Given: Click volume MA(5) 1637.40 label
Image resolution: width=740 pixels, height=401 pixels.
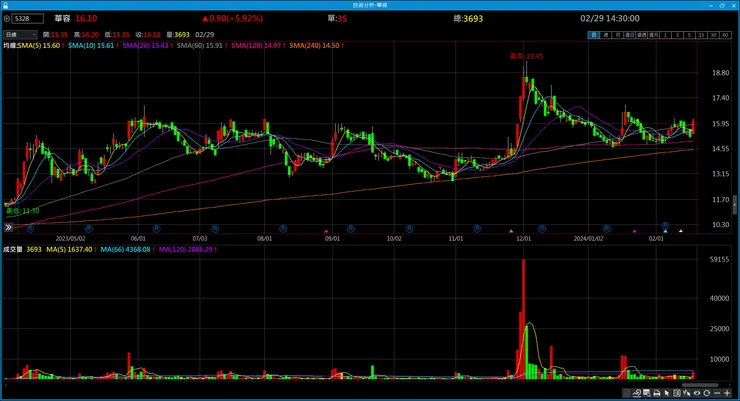Looking at the screenshot, I should point(69,250).
